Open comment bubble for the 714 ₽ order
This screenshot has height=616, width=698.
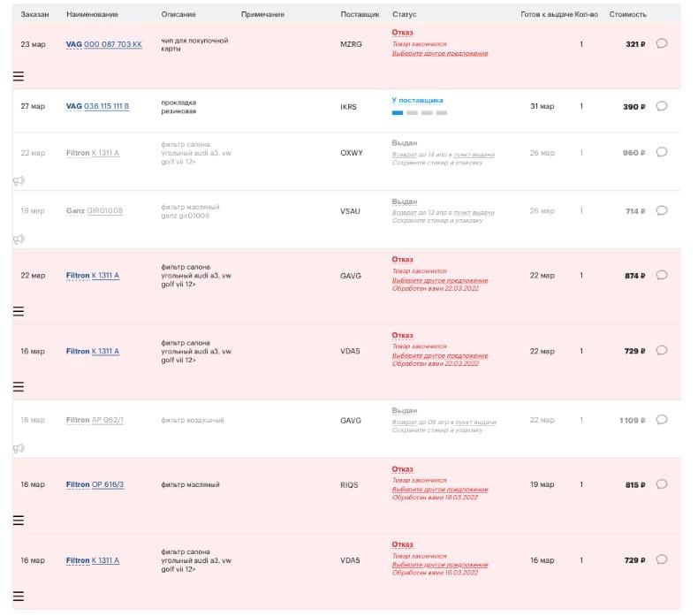(662, 210)
